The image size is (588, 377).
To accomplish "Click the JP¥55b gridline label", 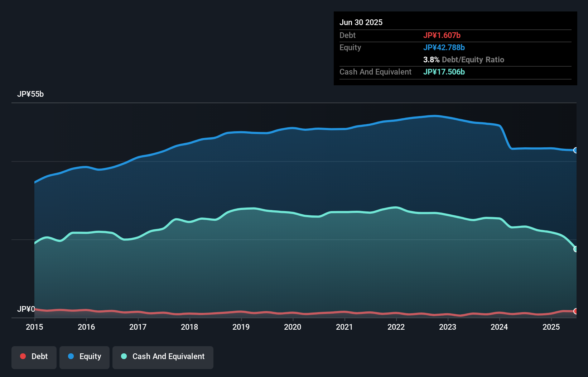I will click(31, 94).
